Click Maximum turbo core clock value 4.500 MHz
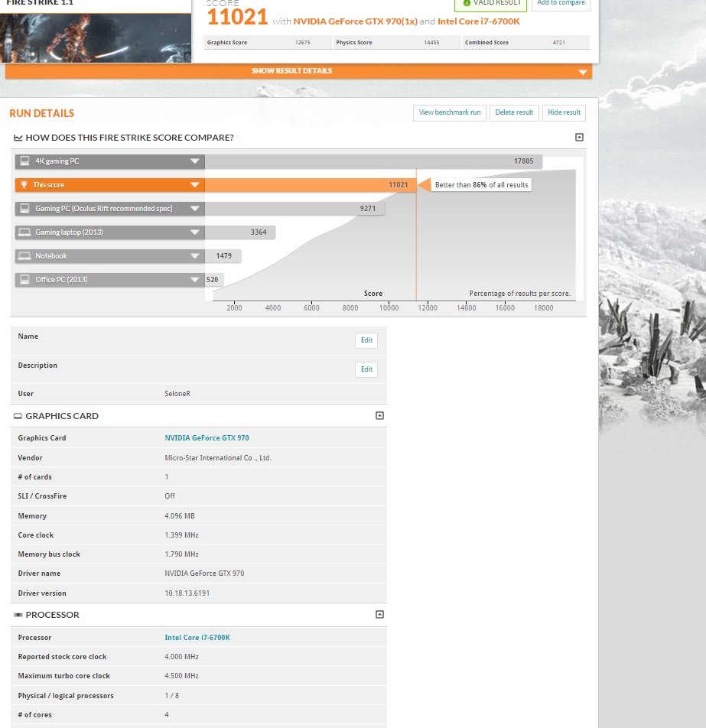Viewport: 706px width, 728px height. tap(181, 676)
